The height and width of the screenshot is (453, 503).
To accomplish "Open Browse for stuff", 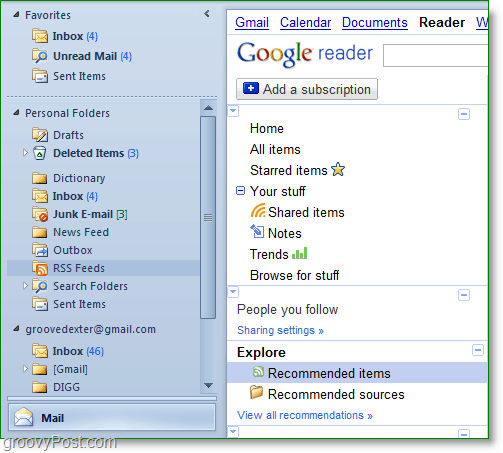I will click(x=294, y=276).
